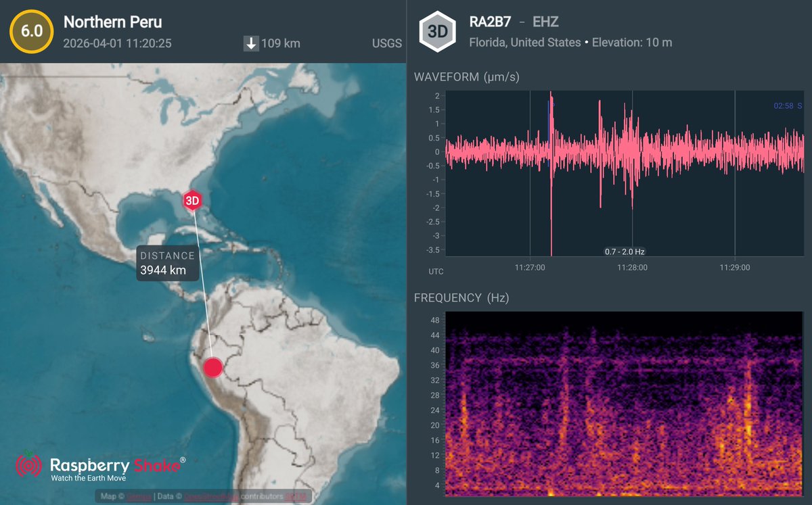This screenshot has height=505, width=812.
Task: Click the red epicenter dot in Peru
Action: point(213,368)
